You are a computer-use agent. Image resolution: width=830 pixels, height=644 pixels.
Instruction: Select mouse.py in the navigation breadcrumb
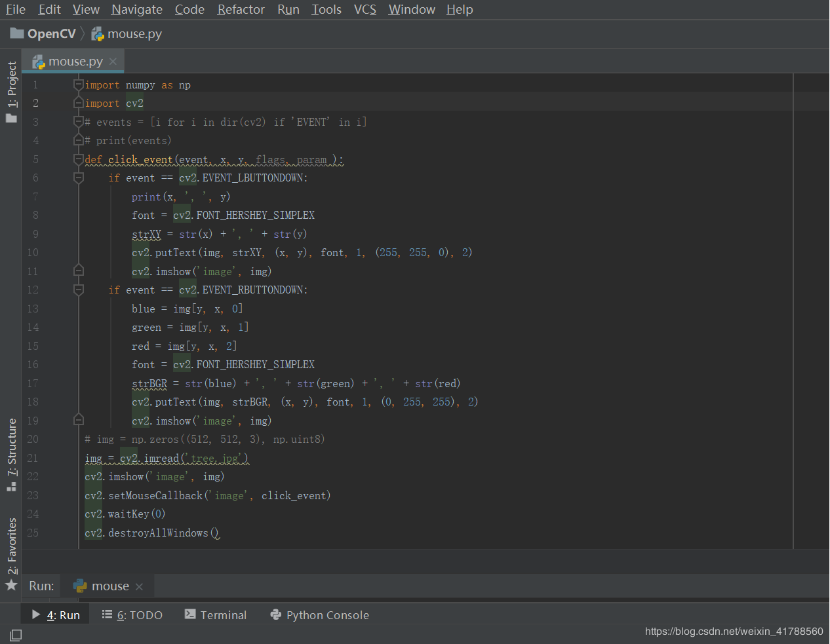pos(135,34)
